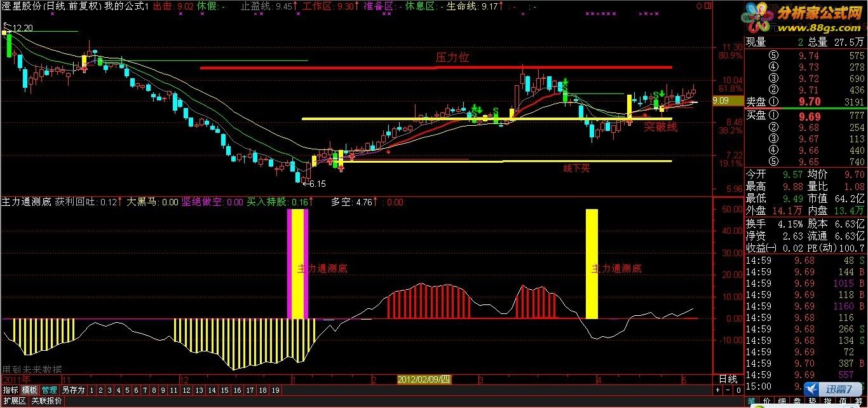Switch to the 模板 tab
868x408 pixels.
coord(30,390)
